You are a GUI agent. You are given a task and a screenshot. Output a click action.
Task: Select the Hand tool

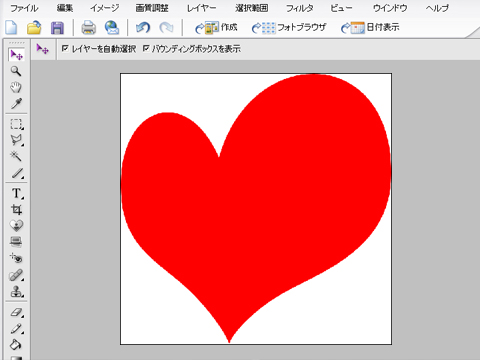coord(16,87)
